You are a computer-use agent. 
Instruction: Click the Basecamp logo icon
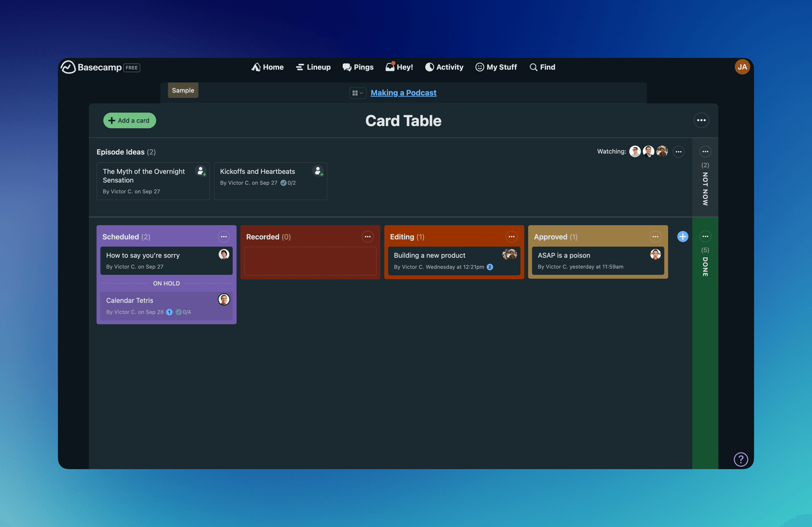[68, 67]
